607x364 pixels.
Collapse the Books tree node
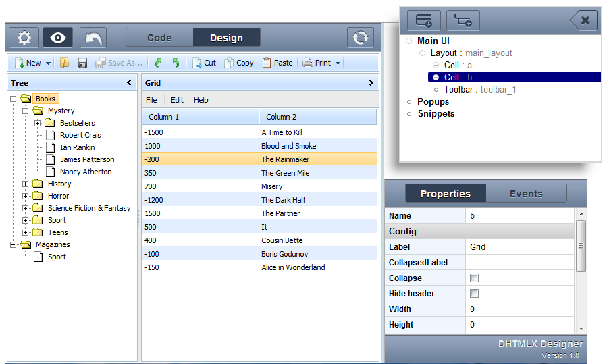click(13, 99)
